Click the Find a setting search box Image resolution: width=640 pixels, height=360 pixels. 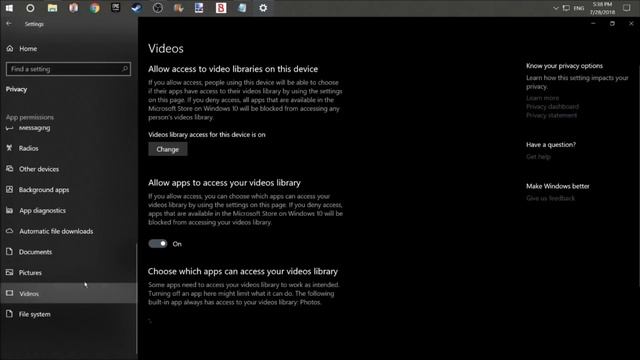click(x=68, y=69)
